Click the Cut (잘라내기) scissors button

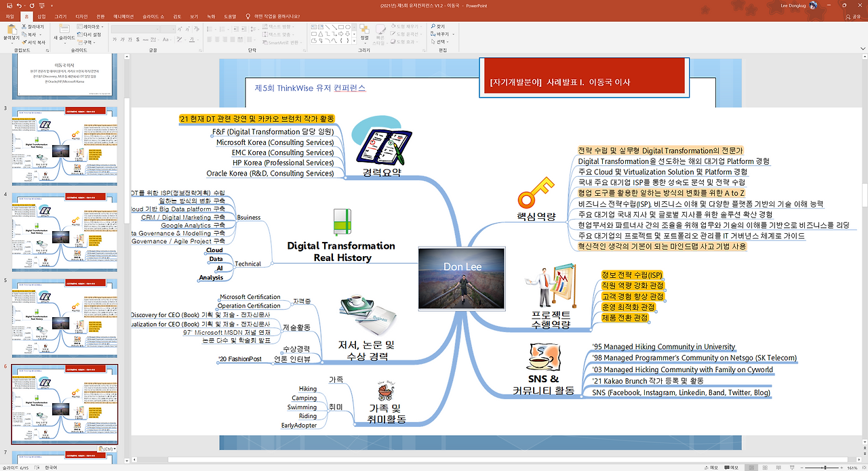point(33,26)
